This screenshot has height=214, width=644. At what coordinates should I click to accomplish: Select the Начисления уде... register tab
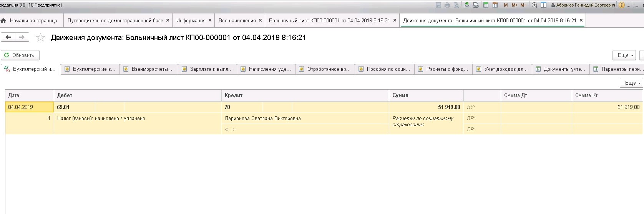[266, 69]
